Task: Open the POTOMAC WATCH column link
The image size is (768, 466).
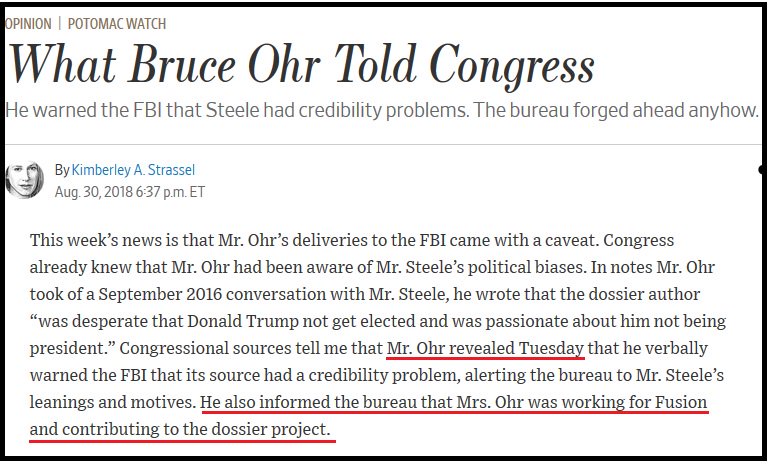Action: pyautogui.click(x=117, y=24)
